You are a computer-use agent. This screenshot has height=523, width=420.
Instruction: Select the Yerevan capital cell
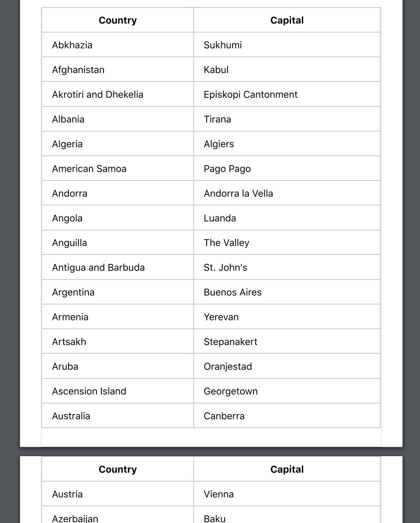point(221,317)
